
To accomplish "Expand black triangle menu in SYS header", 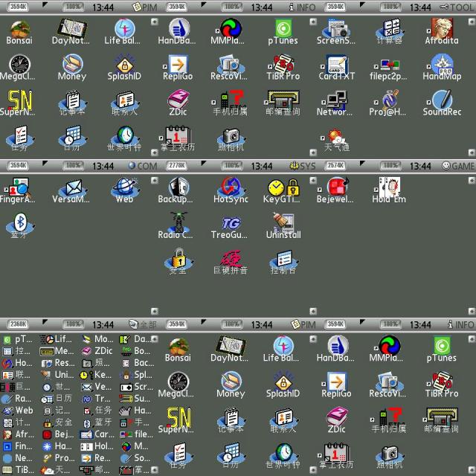I will point(204,164).
